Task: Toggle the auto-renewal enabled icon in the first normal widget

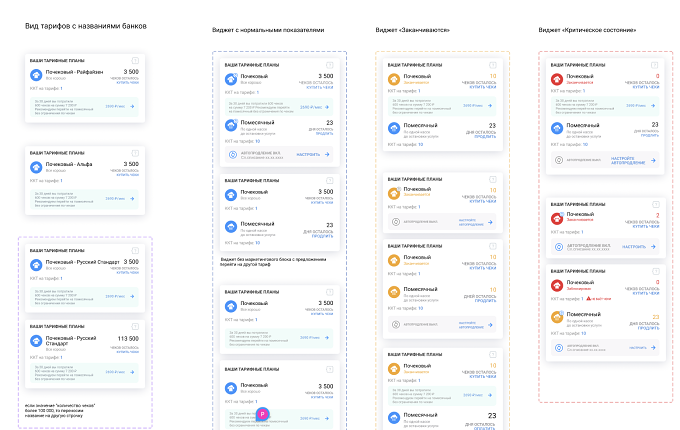Action: point(232,154)
